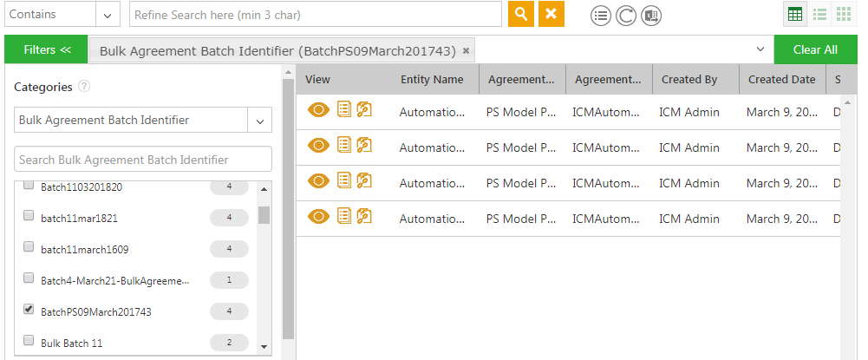Clear search using the orange X button

click(551, 14)
